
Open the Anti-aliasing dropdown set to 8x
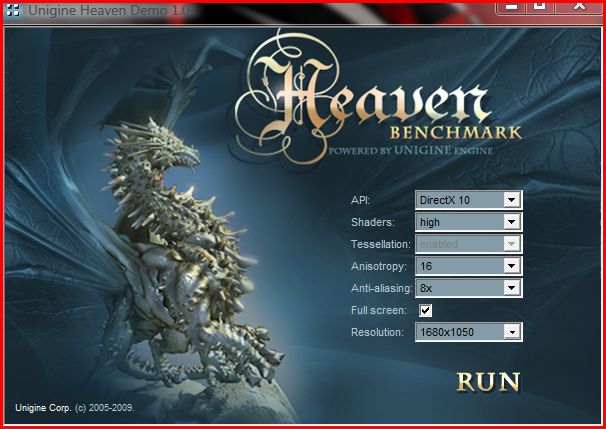(x=469, y=288)
